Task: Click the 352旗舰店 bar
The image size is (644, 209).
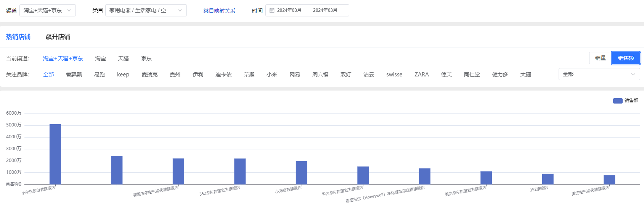Action: [548, 179]
